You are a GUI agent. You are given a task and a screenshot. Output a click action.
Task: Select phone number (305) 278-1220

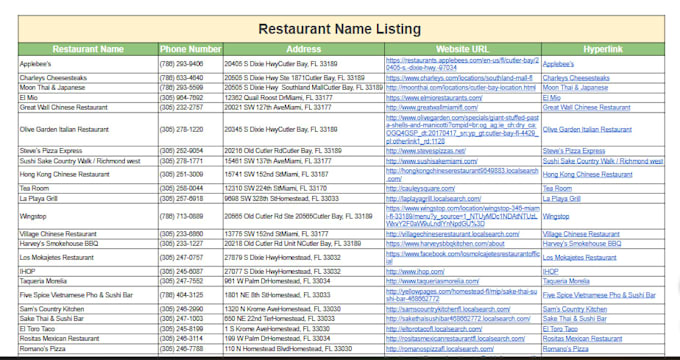pyautogui.click(x=181, y=130)
